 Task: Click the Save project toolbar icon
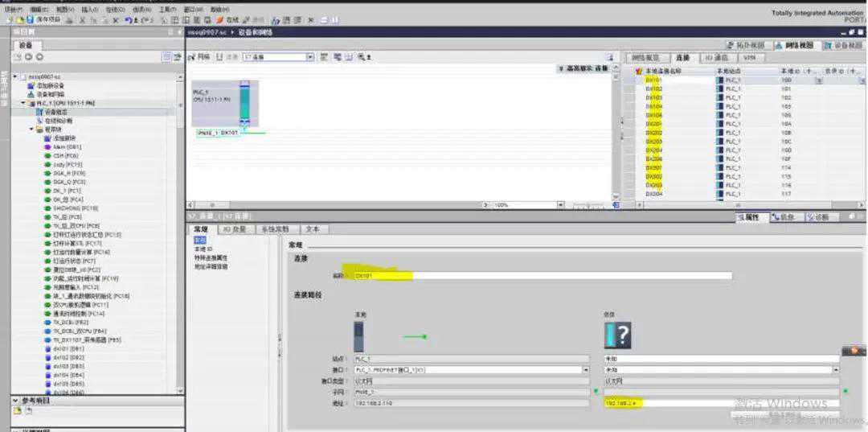[x=30, y=19]
